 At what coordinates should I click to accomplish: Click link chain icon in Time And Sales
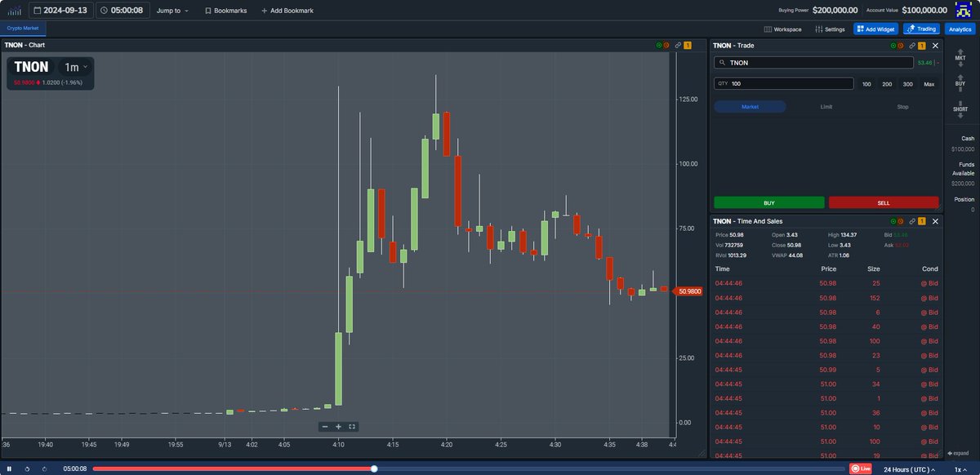911,221
